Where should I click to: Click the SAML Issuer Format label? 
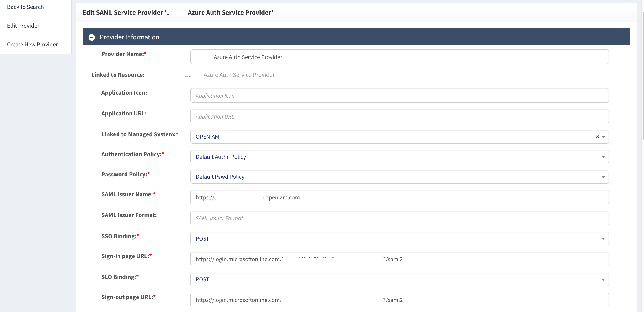(x=129, y=215)
